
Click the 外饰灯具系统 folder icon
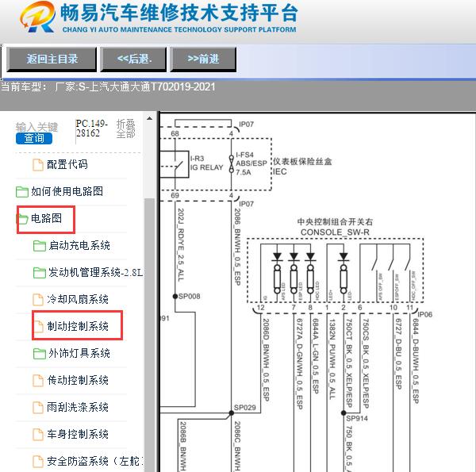click(40, 354)
